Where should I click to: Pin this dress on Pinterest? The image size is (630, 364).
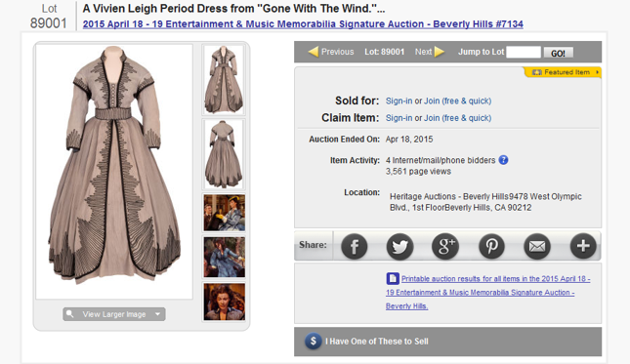(491, 246)
